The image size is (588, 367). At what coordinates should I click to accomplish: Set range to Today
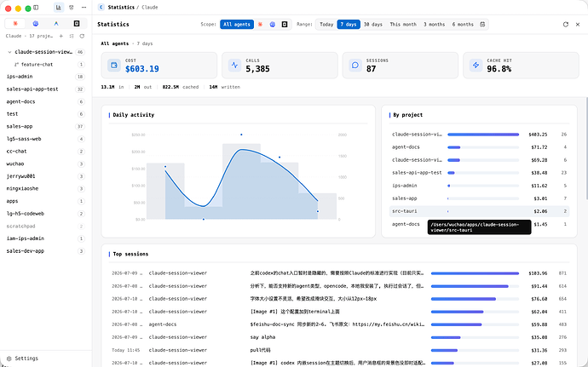pos(326,25)
